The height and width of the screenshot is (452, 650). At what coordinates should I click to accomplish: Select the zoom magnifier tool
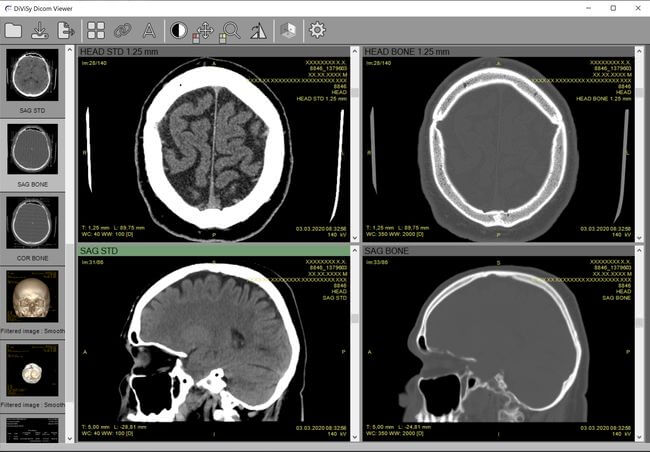tap(231, 30)
